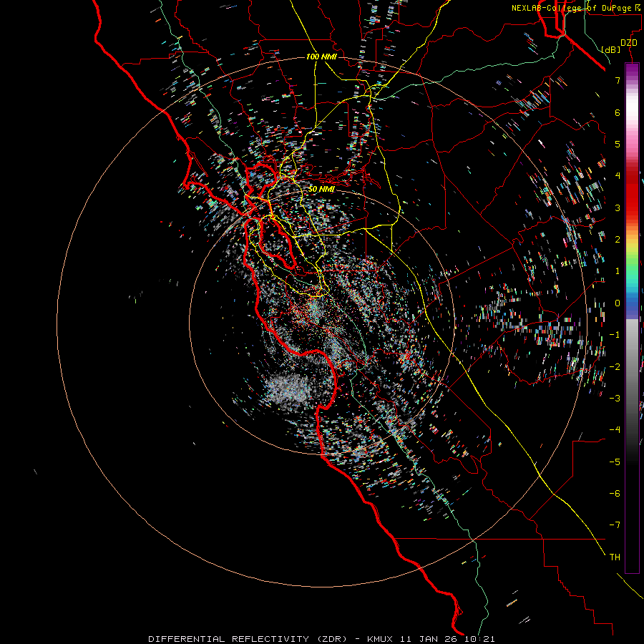
Task: Click the "4" tick on the color scale
Action: coord(618,176)
